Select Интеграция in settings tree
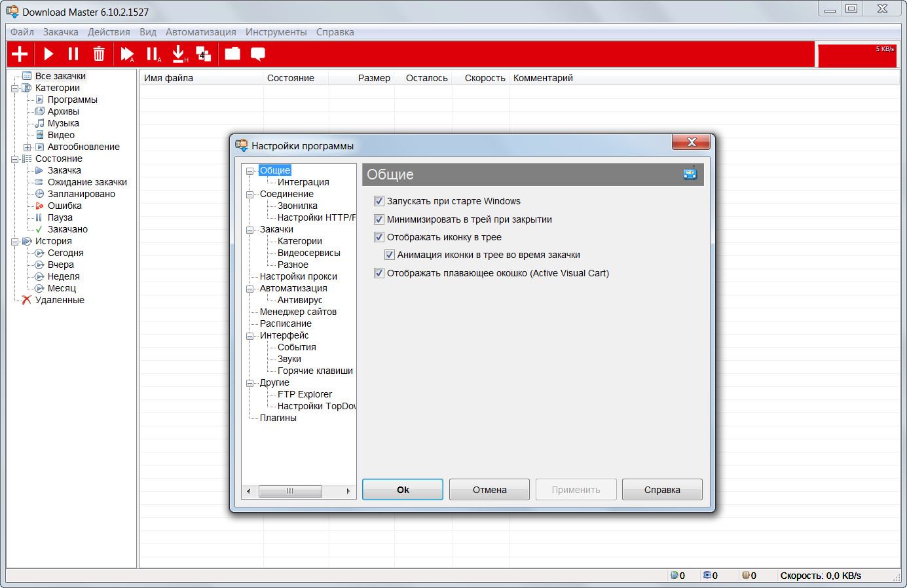Viewport: 907px width, 588px height. (x=303, y=182)
